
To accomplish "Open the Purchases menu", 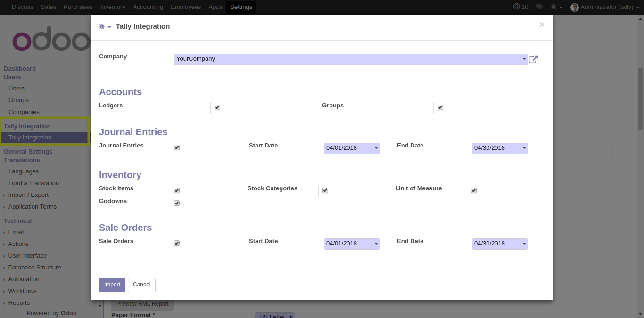I will pos(78,7).
